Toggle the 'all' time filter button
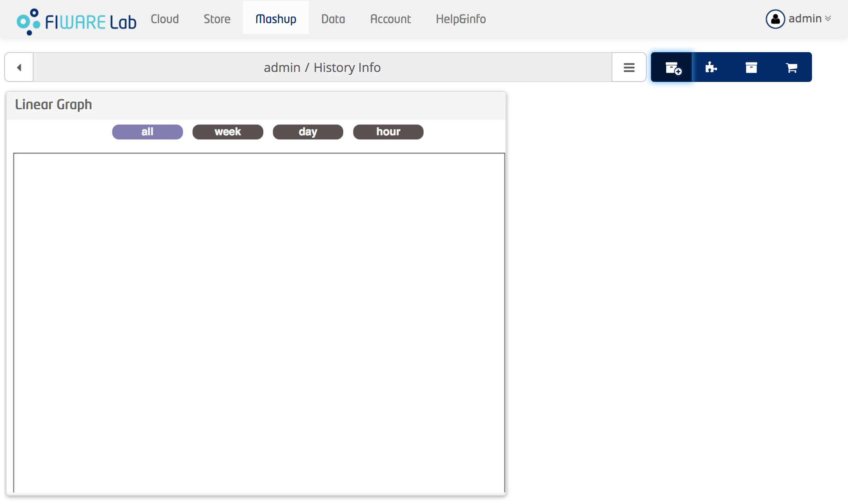Viewport: 848px width, 504px height. 147,132
